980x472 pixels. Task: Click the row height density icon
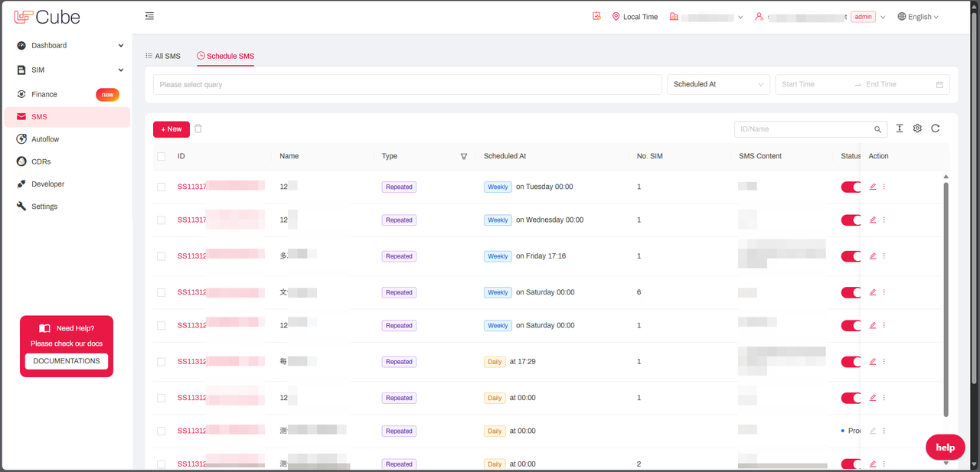coord(900,129)
